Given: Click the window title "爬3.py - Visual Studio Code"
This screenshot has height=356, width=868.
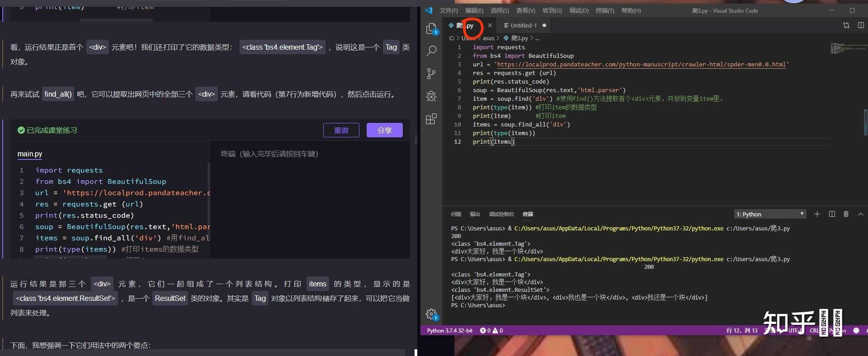Looking at the screenshot, I should click(725, 10).
